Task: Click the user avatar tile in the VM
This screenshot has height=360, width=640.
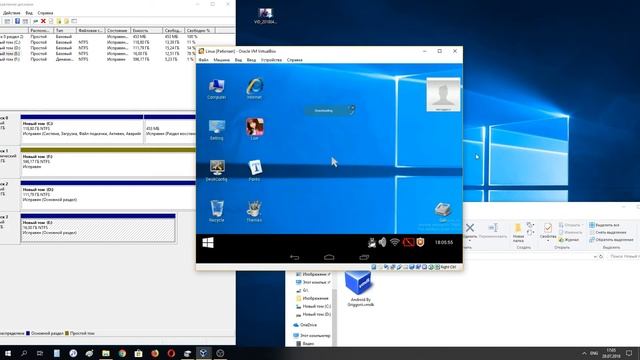Action: [x=443, y=95]
